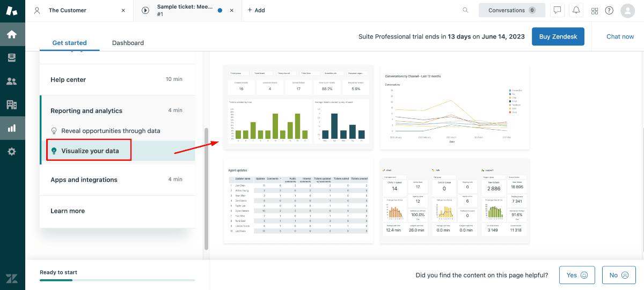The image size is (644, 290).
Task: Click the Ready to start progress bar
Action: pos(117,280)
